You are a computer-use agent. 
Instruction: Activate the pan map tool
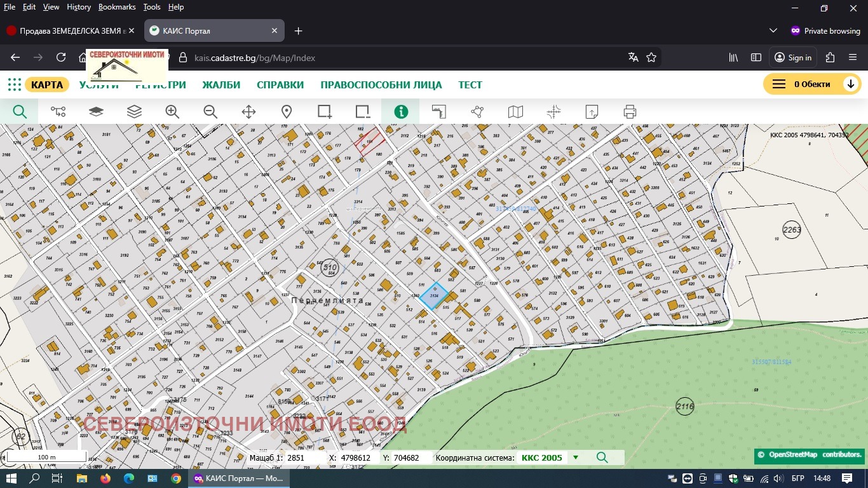(248, 112)
